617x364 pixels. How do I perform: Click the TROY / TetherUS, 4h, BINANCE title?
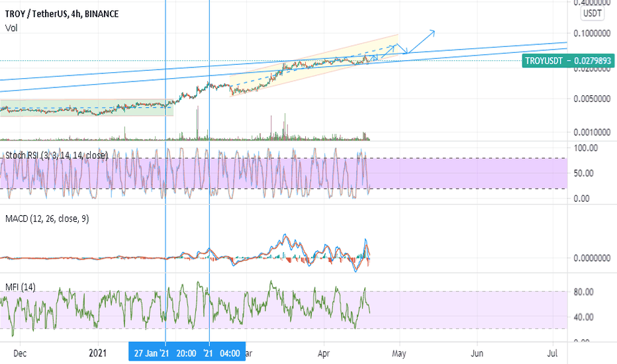click(x=62, y=14)
